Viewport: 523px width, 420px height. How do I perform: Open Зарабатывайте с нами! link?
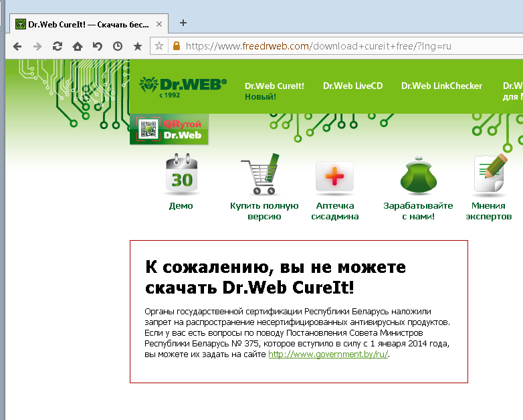tap(418, 211)
